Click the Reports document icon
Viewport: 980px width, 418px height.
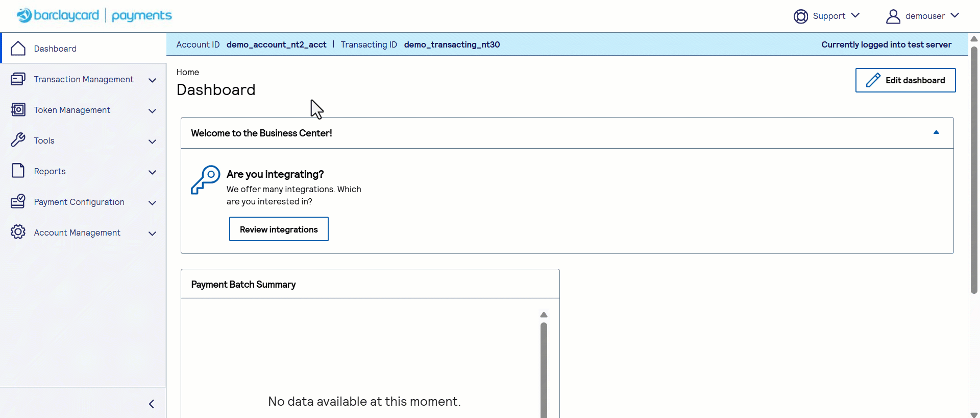tap(18, 171)
